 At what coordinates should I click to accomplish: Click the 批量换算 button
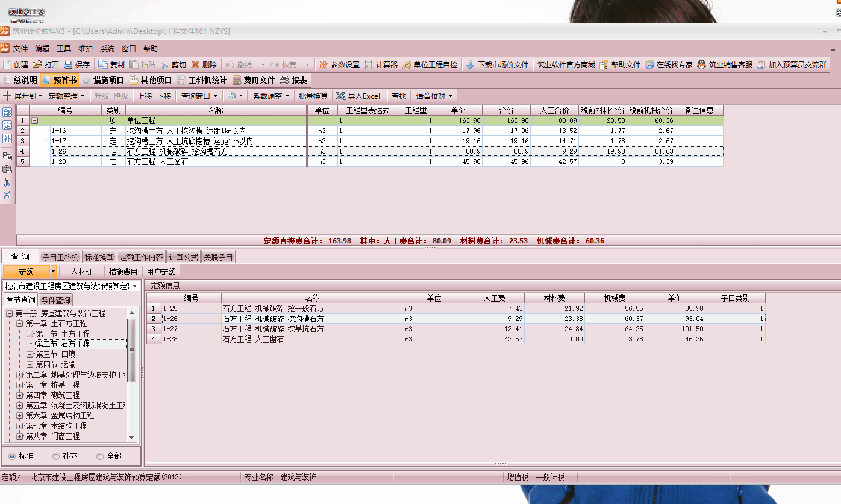pos(313,96)
